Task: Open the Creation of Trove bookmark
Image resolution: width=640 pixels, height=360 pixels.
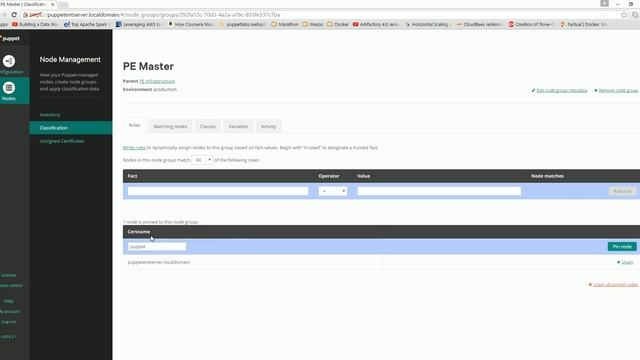Action: pyautogui.click(x=531, y=24)
